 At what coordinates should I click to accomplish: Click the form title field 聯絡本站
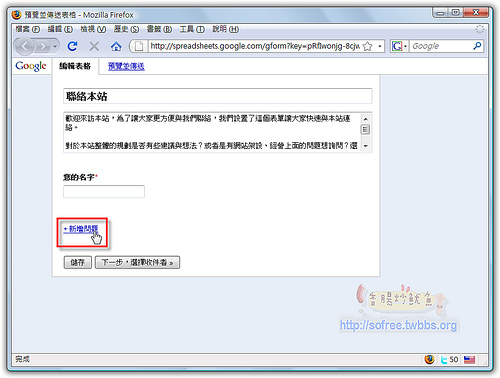(217, 96)
